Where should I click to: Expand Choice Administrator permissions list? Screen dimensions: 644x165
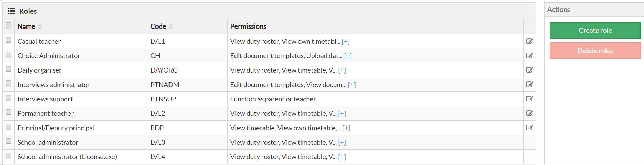(x=348, y=56)
